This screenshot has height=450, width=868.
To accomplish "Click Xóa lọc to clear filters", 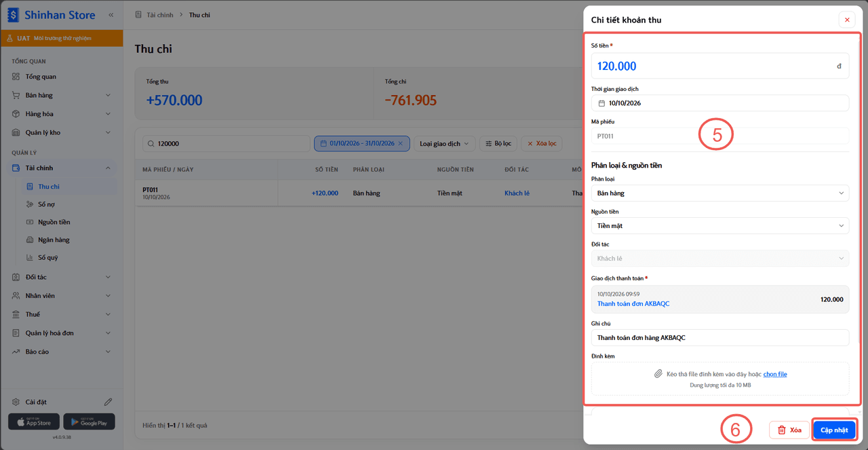I will point(541,144).
